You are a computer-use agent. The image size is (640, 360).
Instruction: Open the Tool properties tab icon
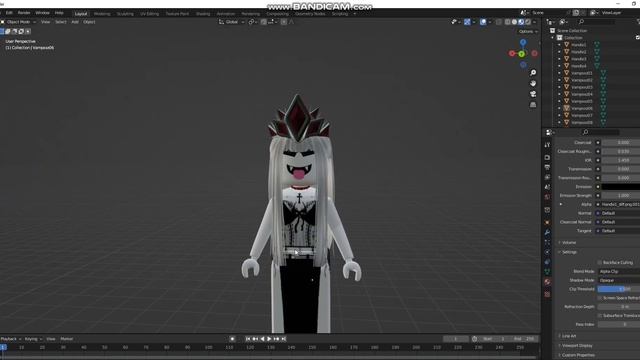pyautogui.click(x=547, y=145)
